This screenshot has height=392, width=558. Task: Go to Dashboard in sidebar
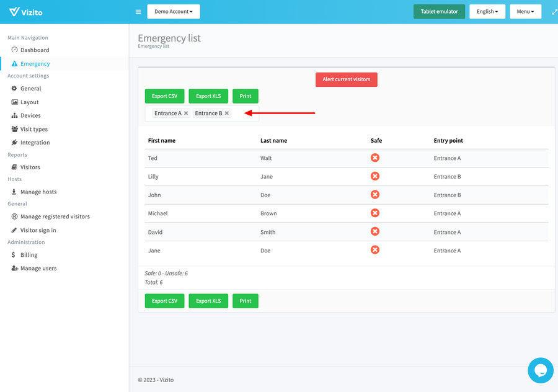coord(35,50)
